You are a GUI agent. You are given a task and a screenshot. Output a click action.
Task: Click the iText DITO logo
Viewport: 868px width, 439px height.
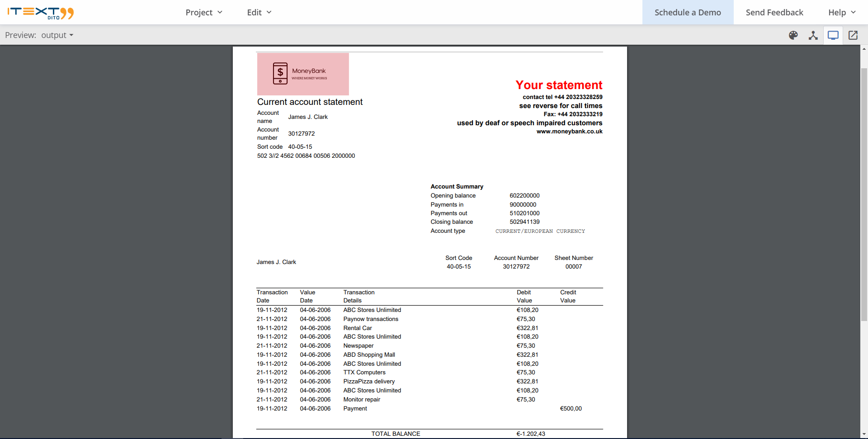coord(41,13)
